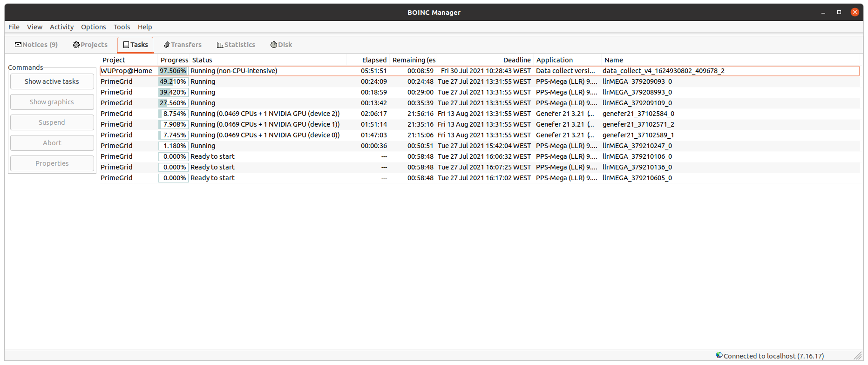
Task: Click the Tasks list icon
Action: (x=126, y=45)
